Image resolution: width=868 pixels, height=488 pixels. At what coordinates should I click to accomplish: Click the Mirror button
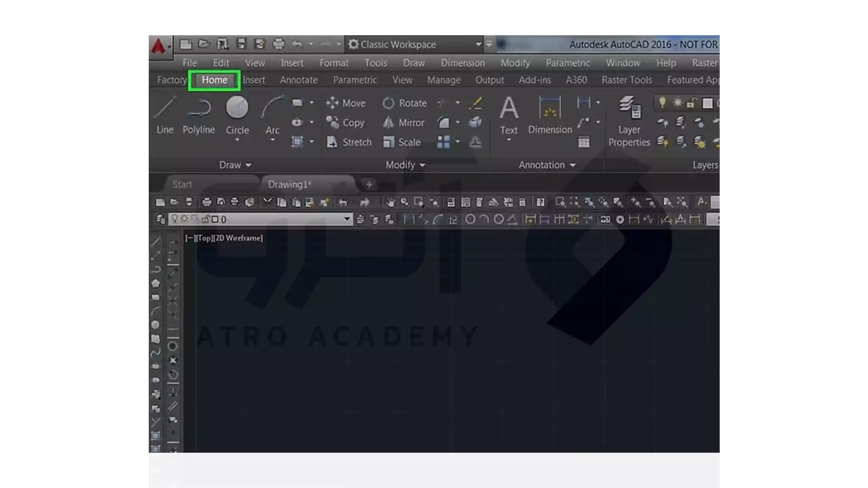coord(403,122)
